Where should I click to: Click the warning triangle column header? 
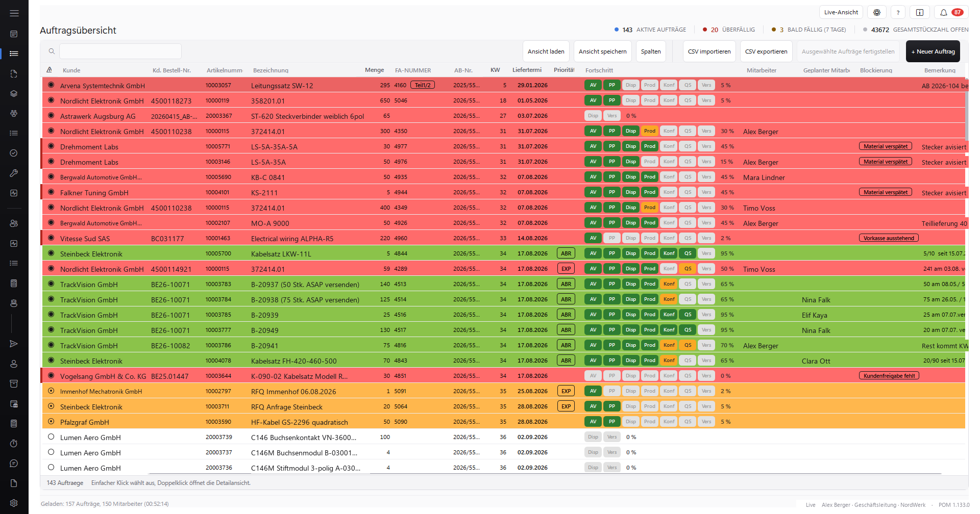(50, 70)
